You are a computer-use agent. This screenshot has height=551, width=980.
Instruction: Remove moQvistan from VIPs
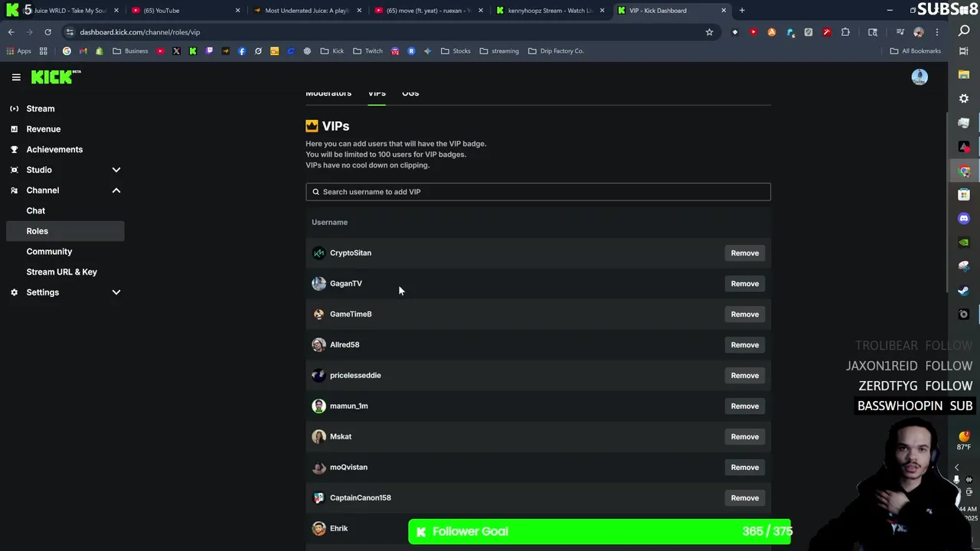point(744,468)
